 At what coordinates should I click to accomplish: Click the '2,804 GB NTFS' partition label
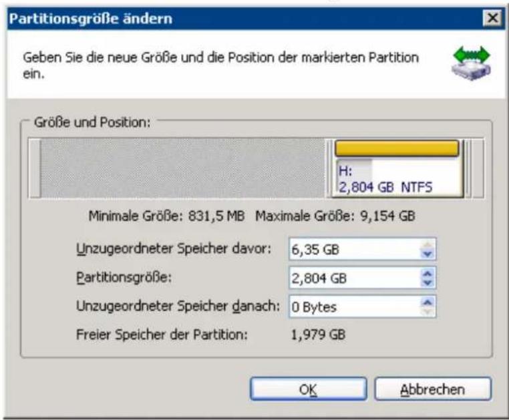click(385, 187)
